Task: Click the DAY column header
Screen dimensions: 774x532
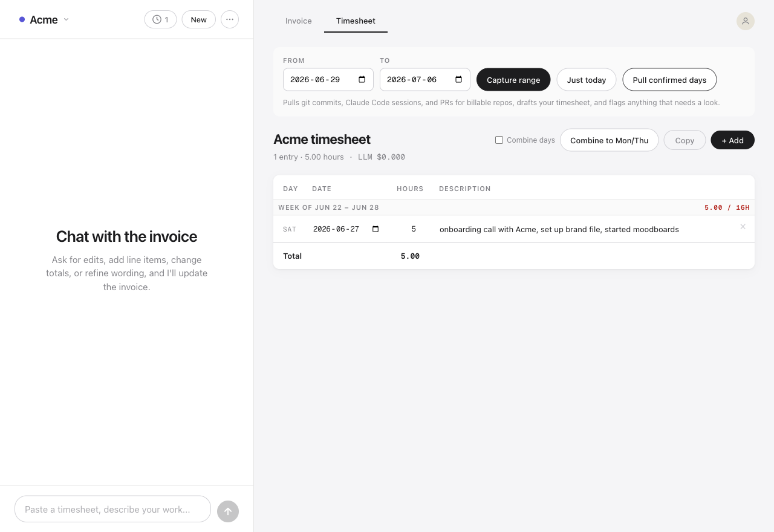Action: [290, 189]
